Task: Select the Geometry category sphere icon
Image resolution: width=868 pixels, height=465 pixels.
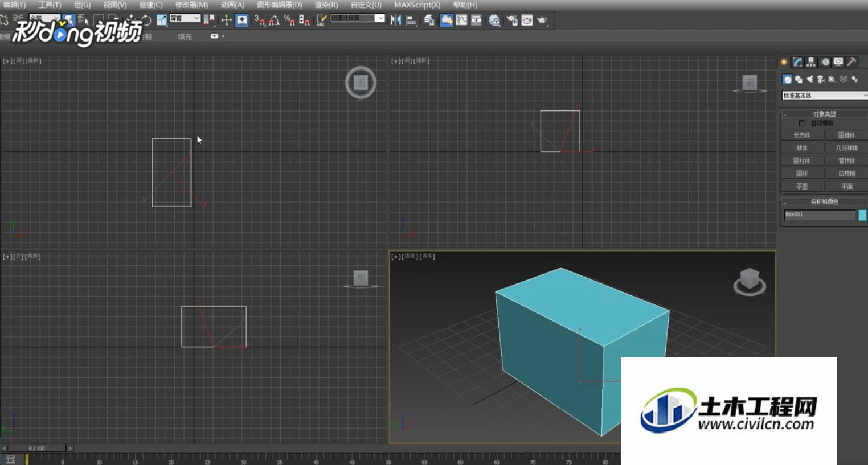Action: [787, 79]
